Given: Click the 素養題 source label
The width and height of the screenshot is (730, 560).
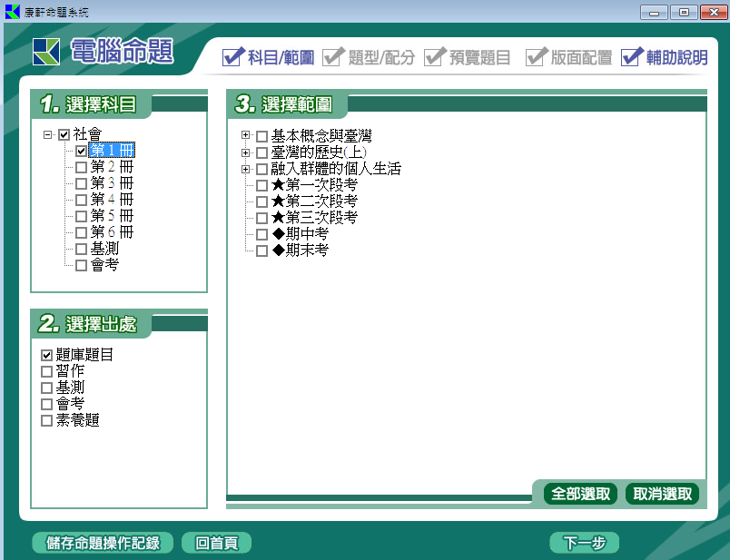Looking at the screenshot, I should tap(77, 420).
